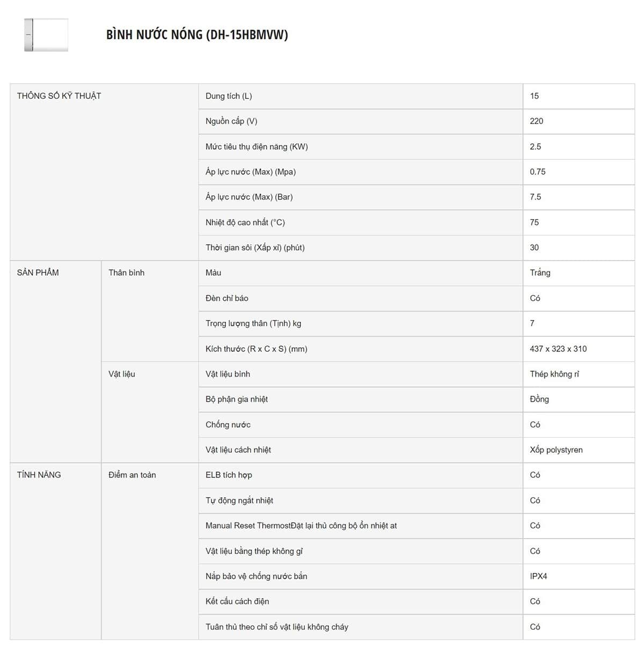
Task: Click the Xốp polystyren insulation value
Action: (556, 450)
